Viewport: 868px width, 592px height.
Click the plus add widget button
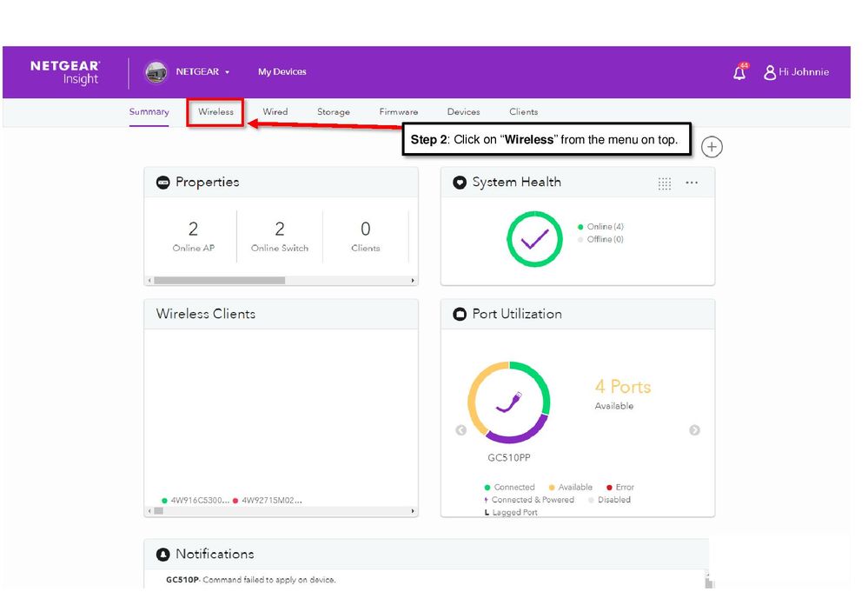point(712,147)
